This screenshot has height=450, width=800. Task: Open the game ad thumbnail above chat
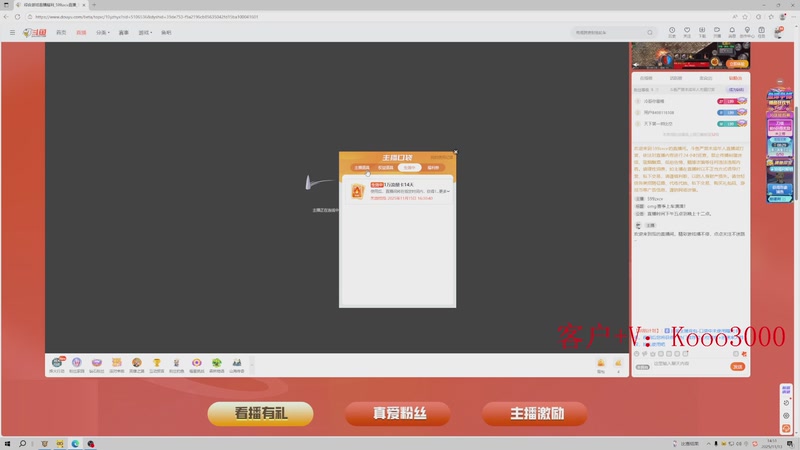(x=690, y=56)
